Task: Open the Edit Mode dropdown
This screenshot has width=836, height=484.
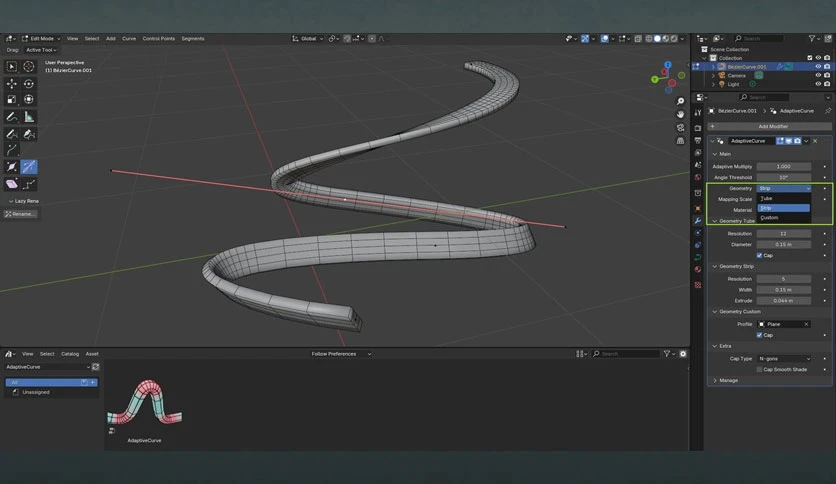Action: coord(41,38)
